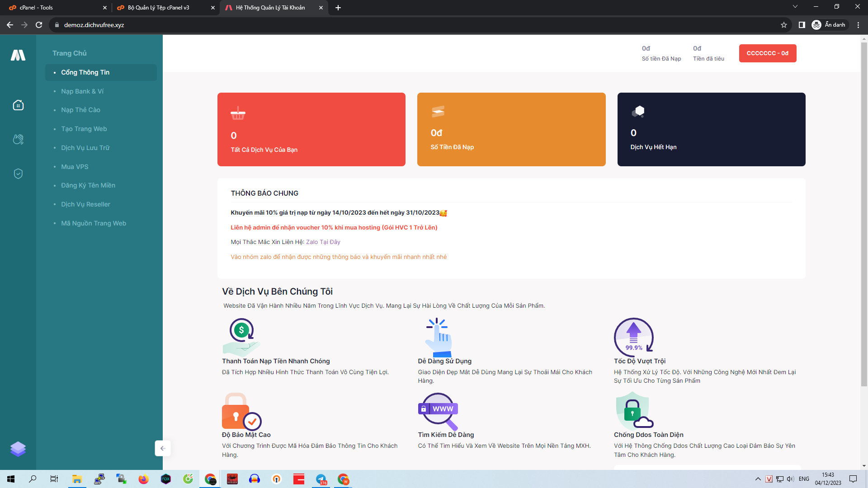Expand the tab search chevron in title bar

[x=796, y=7]
